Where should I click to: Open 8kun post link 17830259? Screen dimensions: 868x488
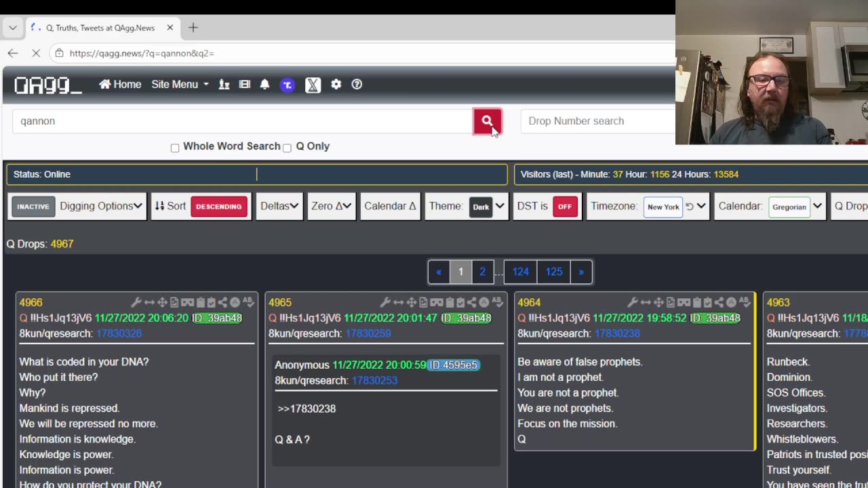[368, 333]
